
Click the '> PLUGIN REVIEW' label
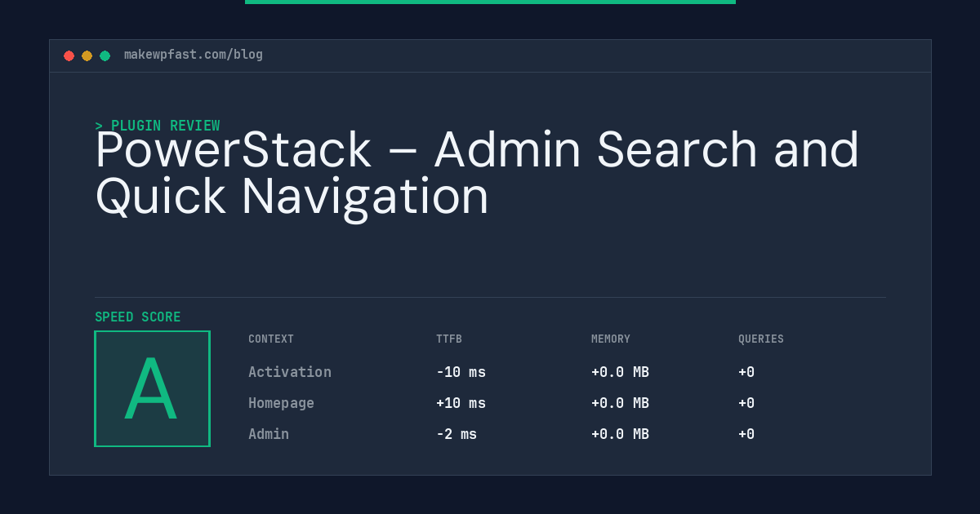158,126
